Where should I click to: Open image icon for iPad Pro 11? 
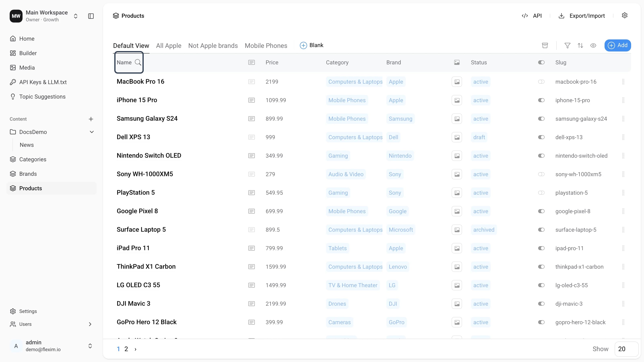pos(457,248)
